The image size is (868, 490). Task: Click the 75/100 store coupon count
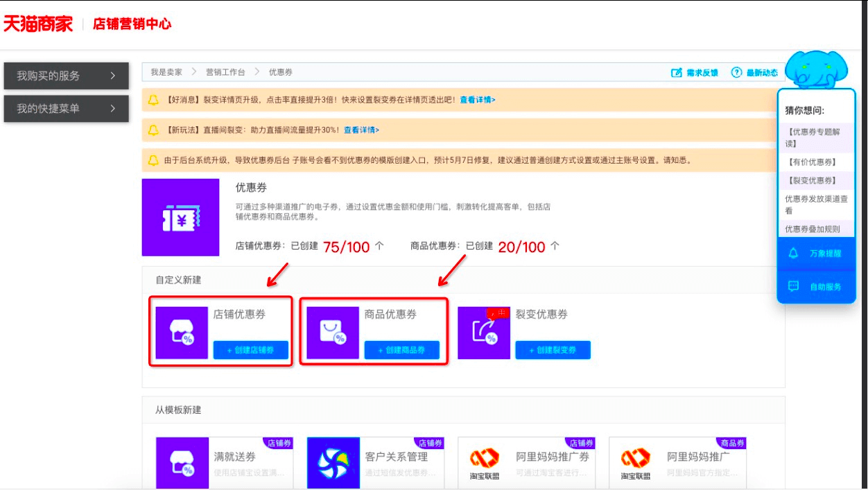pos(346,247)
